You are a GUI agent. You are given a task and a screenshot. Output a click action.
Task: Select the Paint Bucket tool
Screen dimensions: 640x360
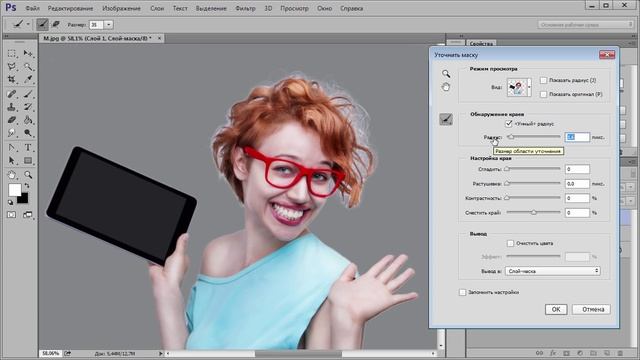pyautogui.click(x=28, y=120)
